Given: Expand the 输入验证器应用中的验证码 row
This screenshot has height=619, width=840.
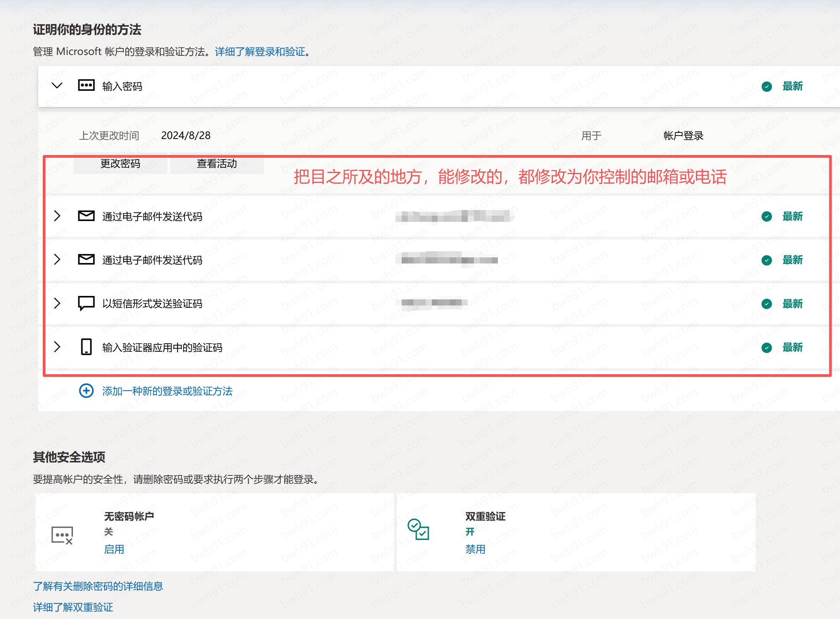Looking at the screenshot, I should point(57,347).
